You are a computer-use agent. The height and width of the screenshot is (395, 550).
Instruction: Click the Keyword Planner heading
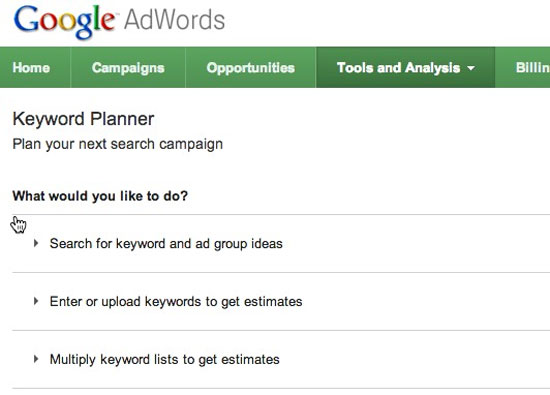(83, 119)
